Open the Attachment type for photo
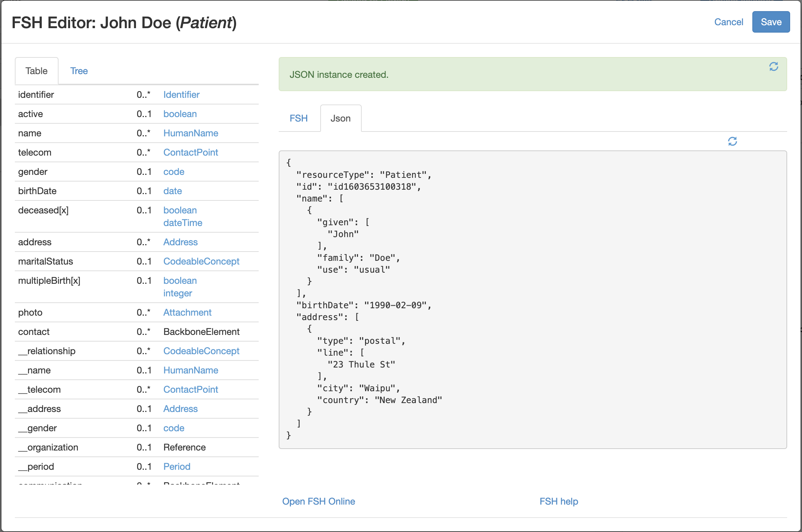The height and width of the screenshot is (532, 802). coord(187,312)
